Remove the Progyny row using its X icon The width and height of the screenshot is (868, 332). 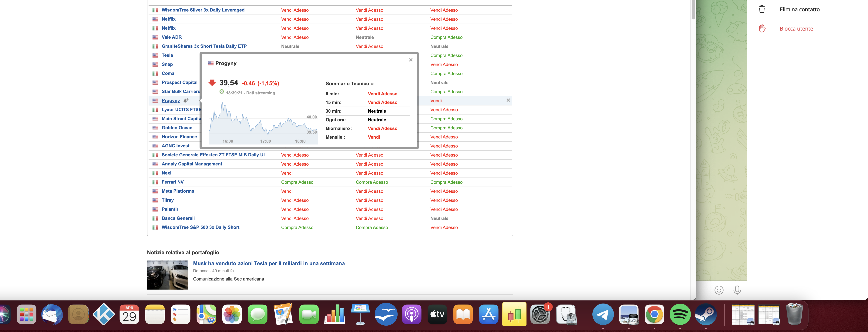[508, 100]
